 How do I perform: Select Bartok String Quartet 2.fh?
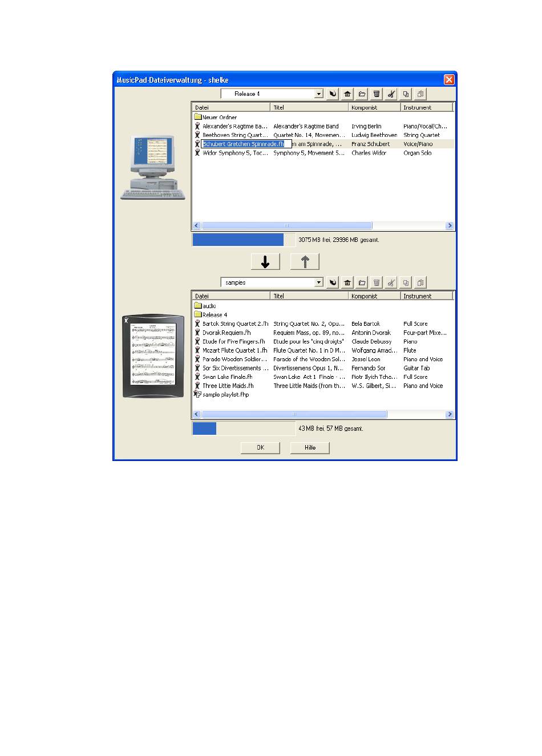(x=235, y=324)
